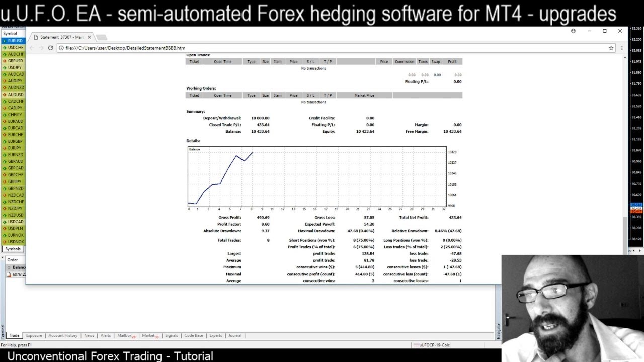Select NZDJPY in Market Watch
The width and height of the screenshot is (644, 362).
[13, 208]
